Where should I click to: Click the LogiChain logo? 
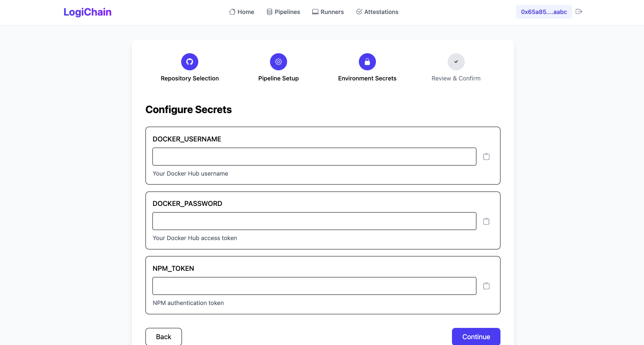pos(88,12)
